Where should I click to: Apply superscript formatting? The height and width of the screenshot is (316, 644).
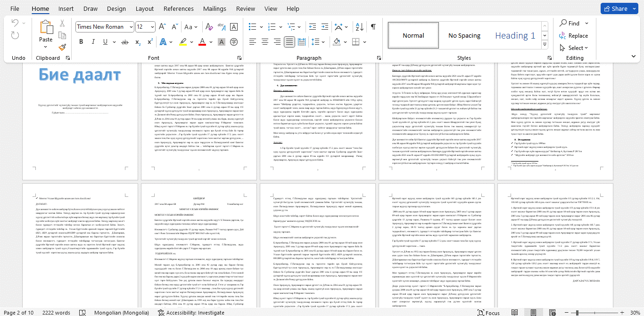tap(150, 42)
